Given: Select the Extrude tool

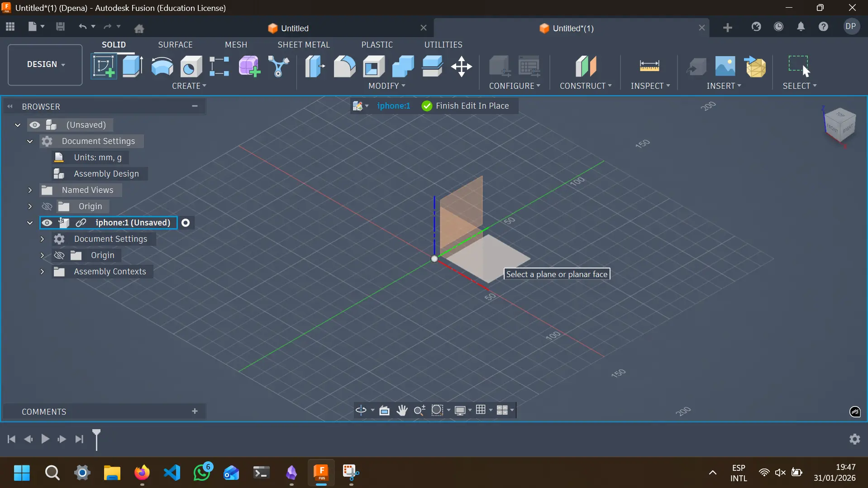Looking at the screenshot, I should click(x=133, y=67).
